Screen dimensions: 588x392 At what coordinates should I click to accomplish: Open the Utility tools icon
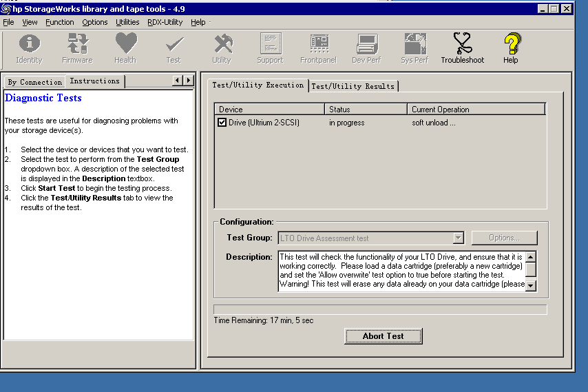(x=222, y=48)
